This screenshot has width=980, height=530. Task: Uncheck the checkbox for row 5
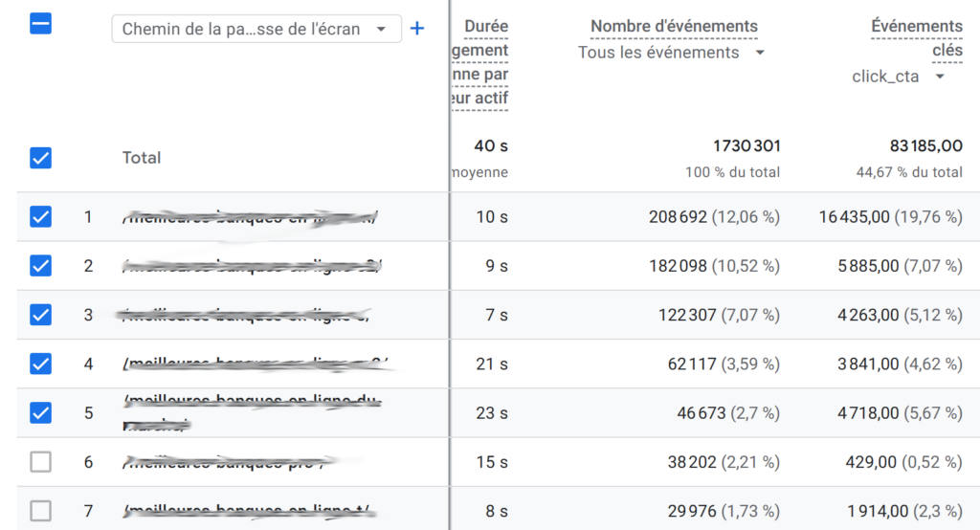coord(40,412)
